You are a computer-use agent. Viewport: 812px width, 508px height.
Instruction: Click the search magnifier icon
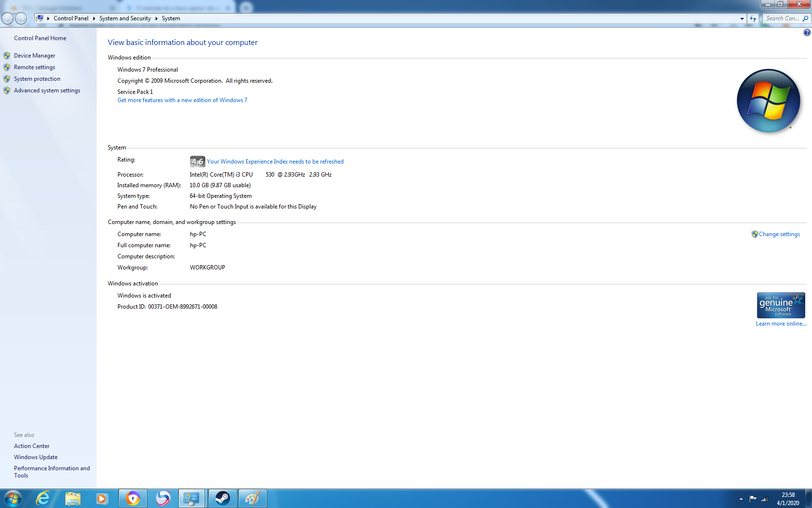[805, 18]
